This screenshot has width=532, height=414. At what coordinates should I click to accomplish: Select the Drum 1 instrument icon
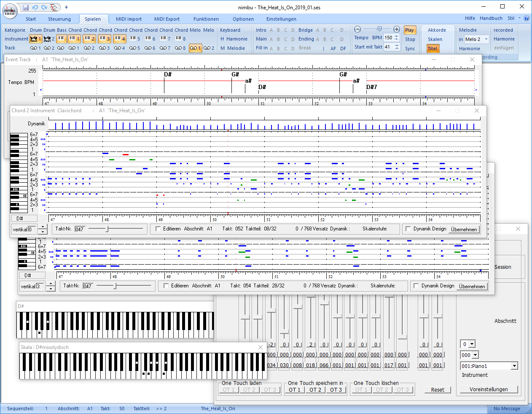(36, 39)
